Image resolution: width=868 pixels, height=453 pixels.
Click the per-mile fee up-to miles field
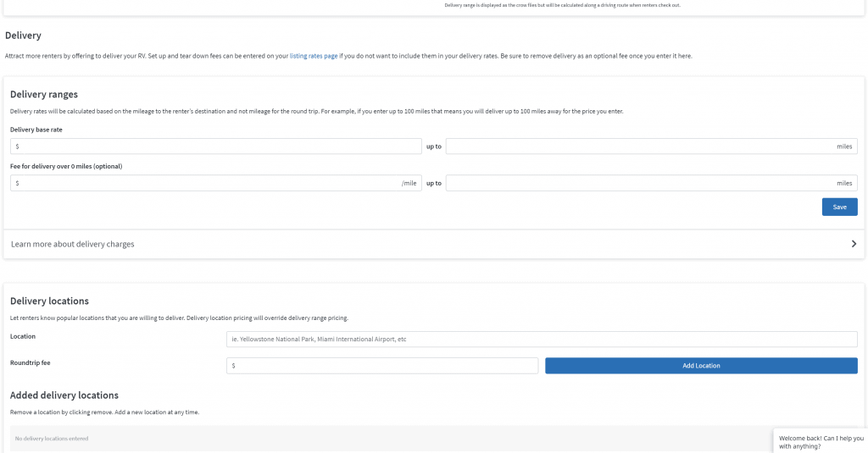(x=652, y=183)
